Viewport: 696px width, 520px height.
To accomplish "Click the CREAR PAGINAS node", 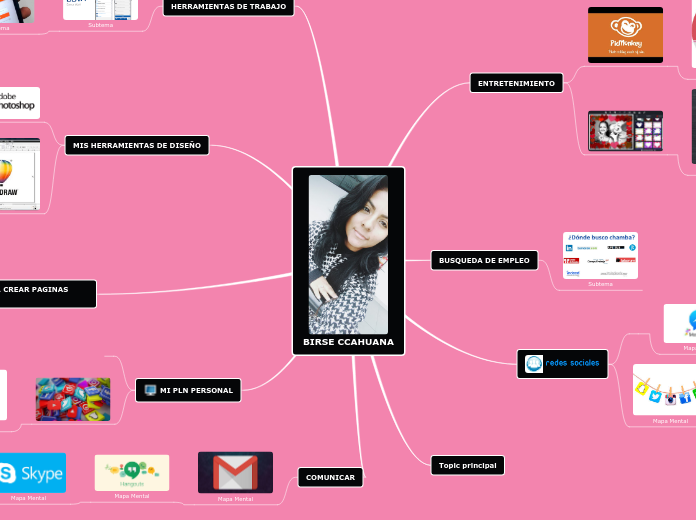I will point(47,294).
